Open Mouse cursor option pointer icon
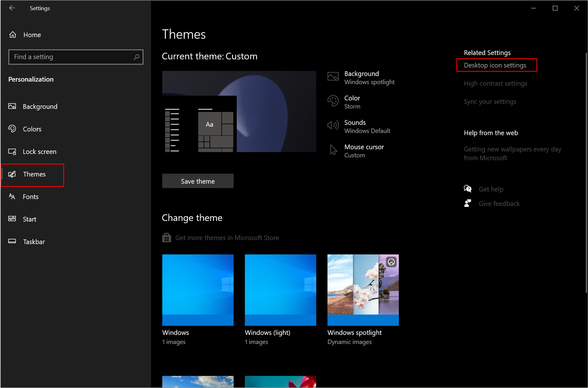Screen dimensions: 588x388 (x=333, y=150)
